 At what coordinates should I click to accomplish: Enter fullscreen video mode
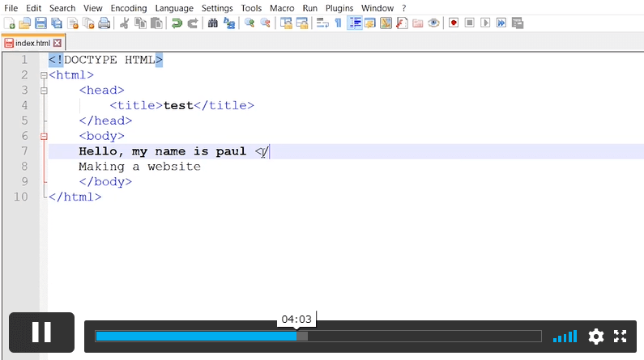(x=621, y=337)
